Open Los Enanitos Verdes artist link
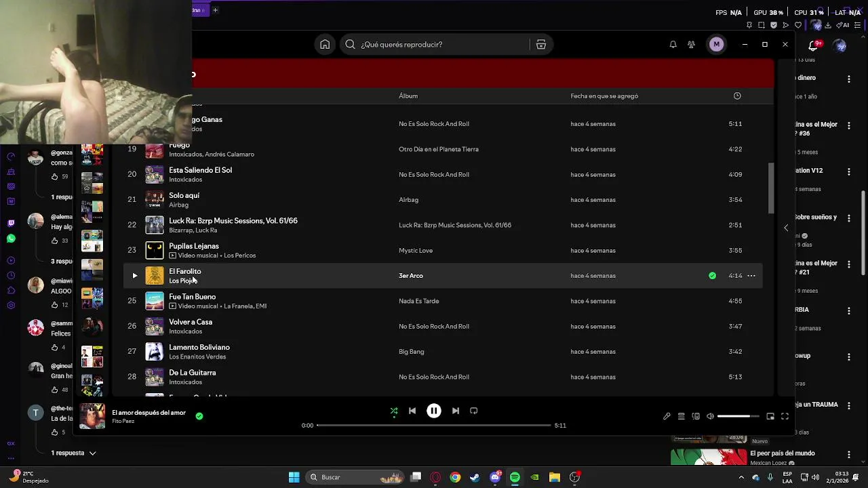This screenshot has height=488, width=868. [197, 357]
